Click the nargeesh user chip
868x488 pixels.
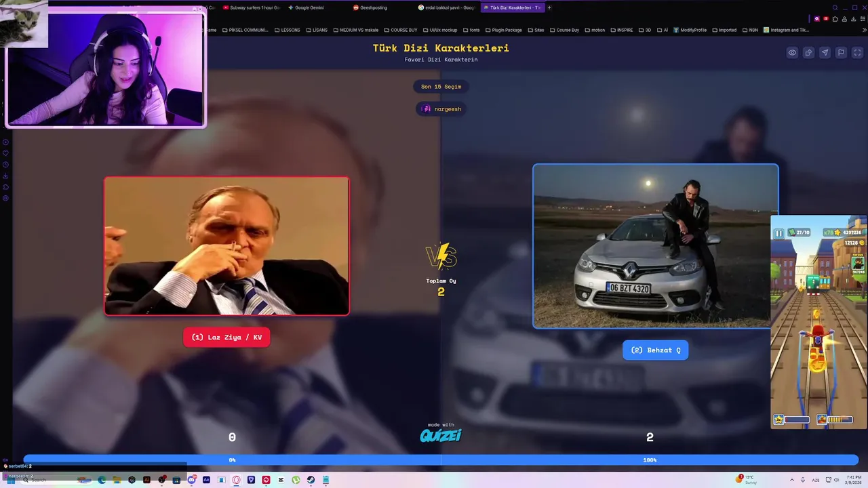click(x=441, y=108)
